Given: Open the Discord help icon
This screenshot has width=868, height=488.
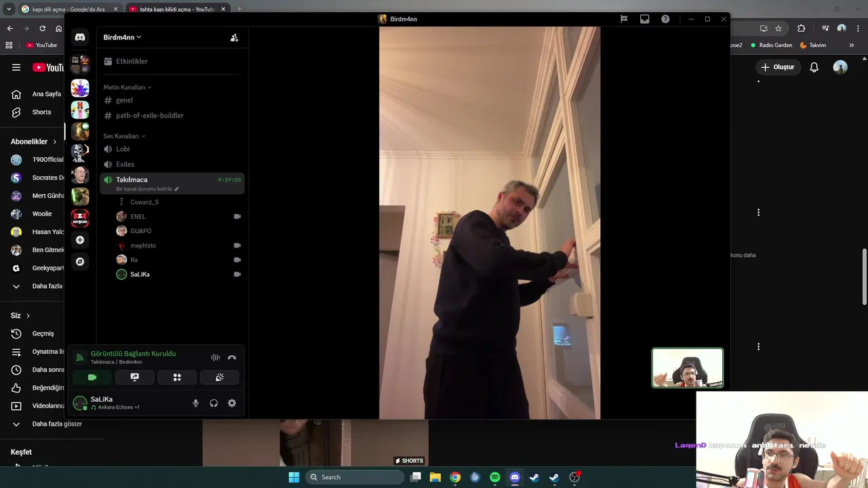Looking at the screenshot, I should coord(665,19).
